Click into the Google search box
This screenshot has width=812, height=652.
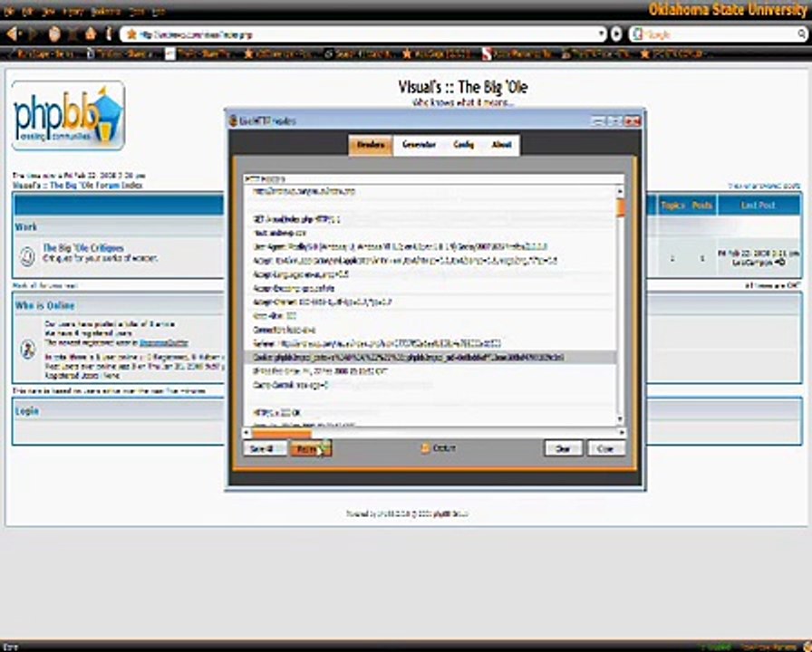coord(720,34)
